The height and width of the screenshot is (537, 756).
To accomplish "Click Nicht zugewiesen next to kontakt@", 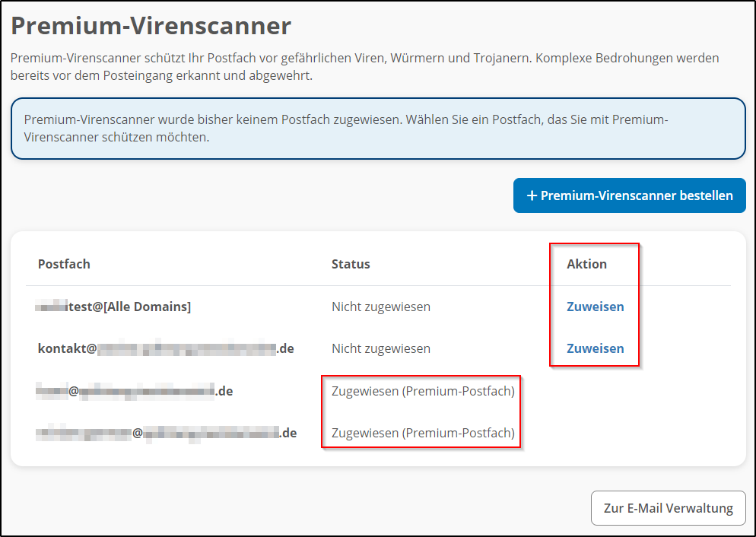I will [380, 348].
